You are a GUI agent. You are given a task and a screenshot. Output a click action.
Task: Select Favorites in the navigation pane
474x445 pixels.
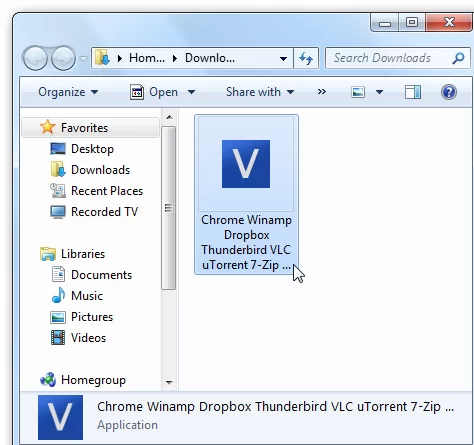pyautogui.click(x=91, y=128)
